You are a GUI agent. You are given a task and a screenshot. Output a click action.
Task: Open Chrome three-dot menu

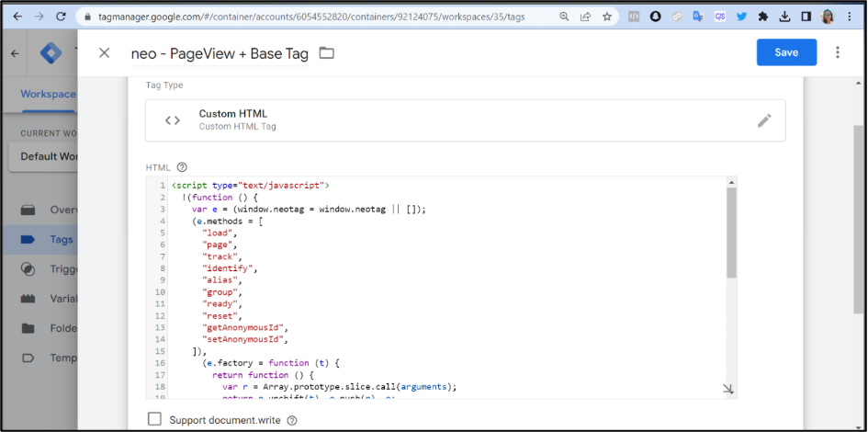(x=850, y=17)
